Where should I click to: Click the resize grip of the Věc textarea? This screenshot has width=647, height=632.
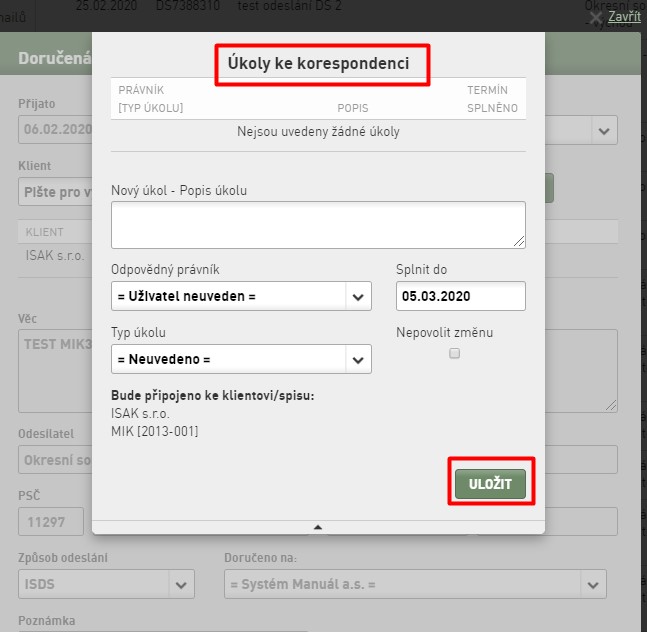[611, 406]
